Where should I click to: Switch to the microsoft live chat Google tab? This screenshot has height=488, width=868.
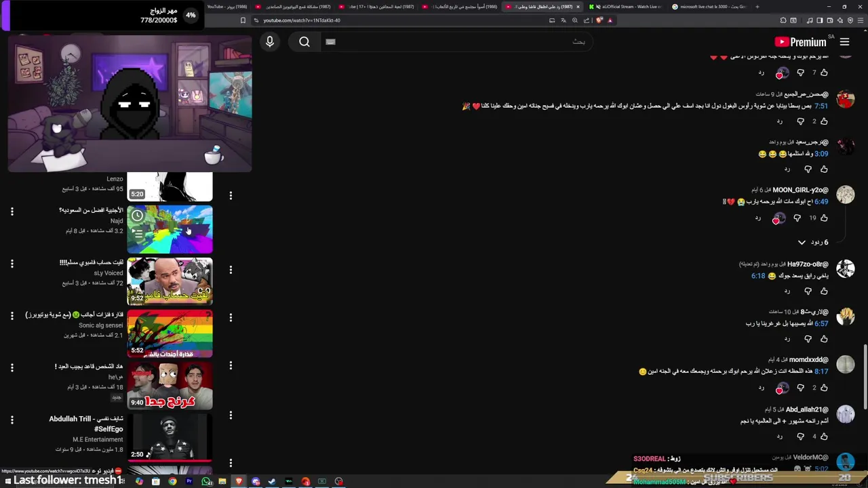(x=709, y=7)
